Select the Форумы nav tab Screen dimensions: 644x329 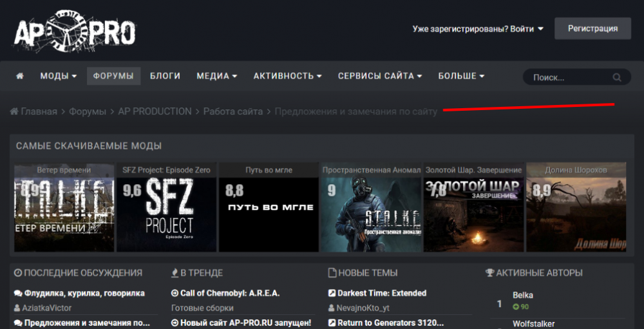pos(113,76)
